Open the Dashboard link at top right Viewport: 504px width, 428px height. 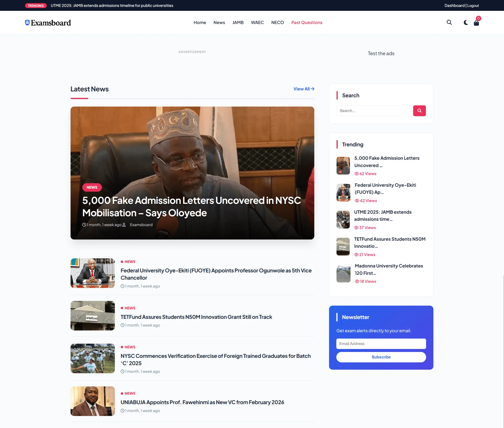tap(454, 5)
